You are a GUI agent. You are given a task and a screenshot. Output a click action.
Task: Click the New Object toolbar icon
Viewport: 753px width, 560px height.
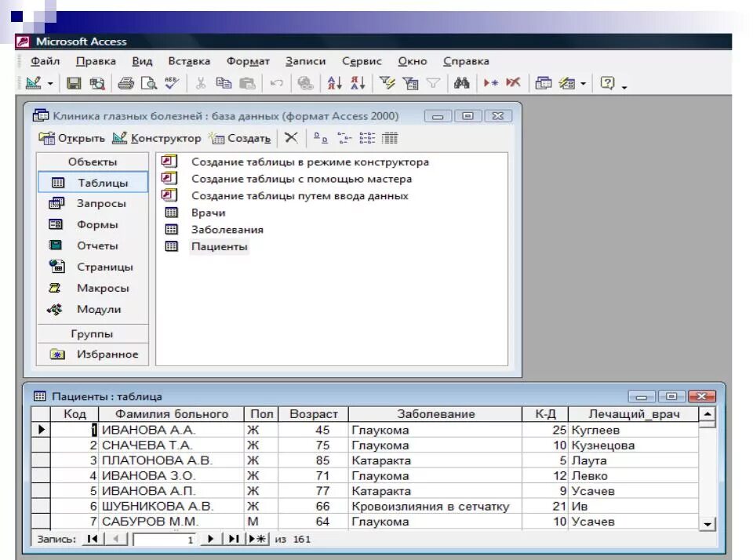coord(567,83)
